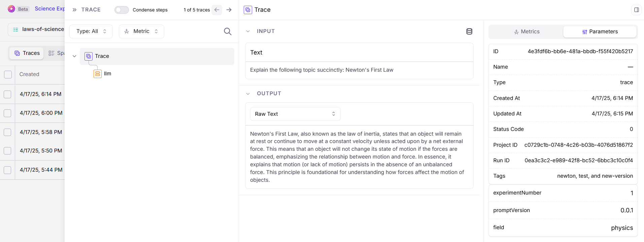Tick the select-all checkbox beside Created
The image size is (644, 242).
click(x=8, y=74)
